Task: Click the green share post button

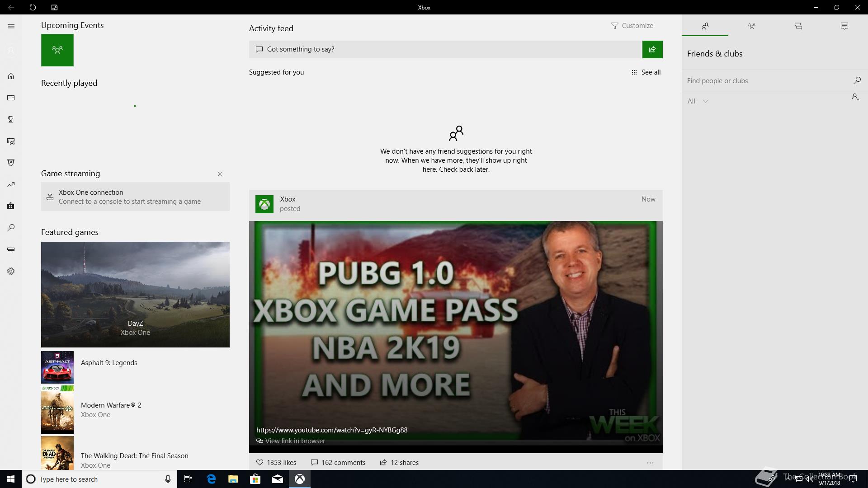Action: tap(652, 49)
